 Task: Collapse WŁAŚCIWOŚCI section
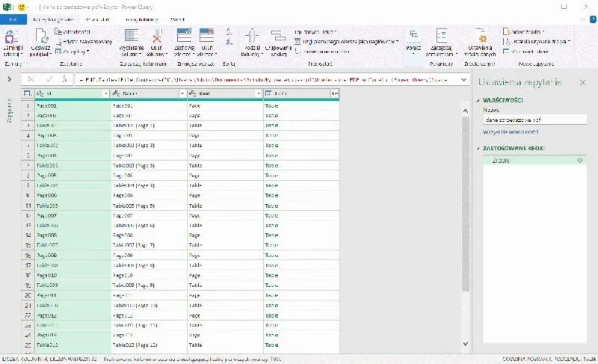point(478,100)
